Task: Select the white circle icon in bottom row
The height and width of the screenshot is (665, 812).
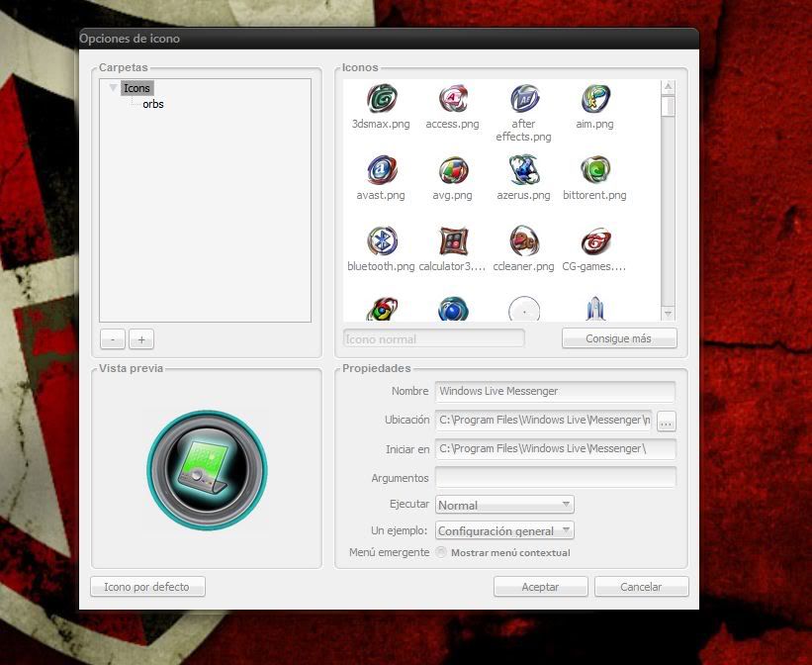Action: 524,309
